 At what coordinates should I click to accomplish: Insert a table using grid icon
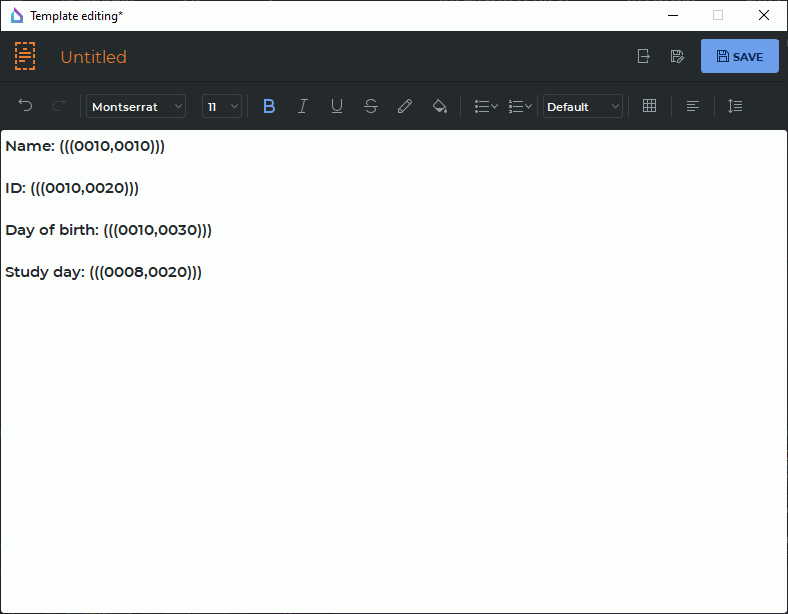pyautogui.click(x=649, y=106)
